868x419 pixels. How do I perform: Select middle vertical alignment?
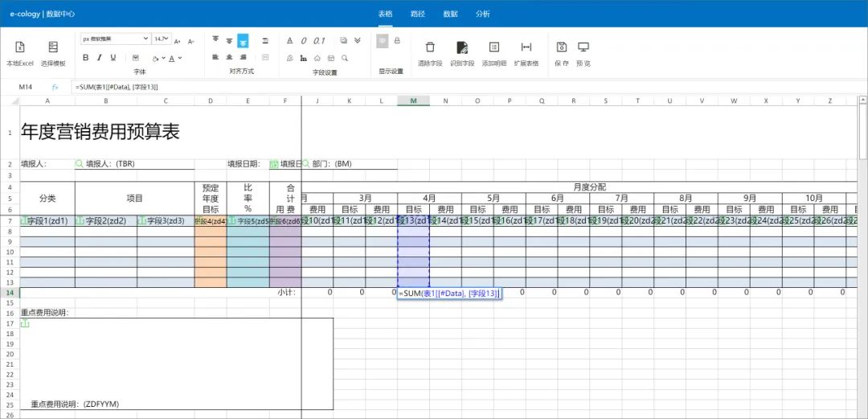coord(229,40)
